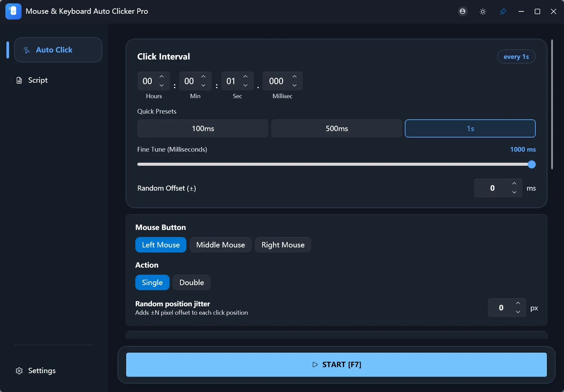Decrease the Min value with down arrow
The image size is (564, 392).
(x=203, y=85)
